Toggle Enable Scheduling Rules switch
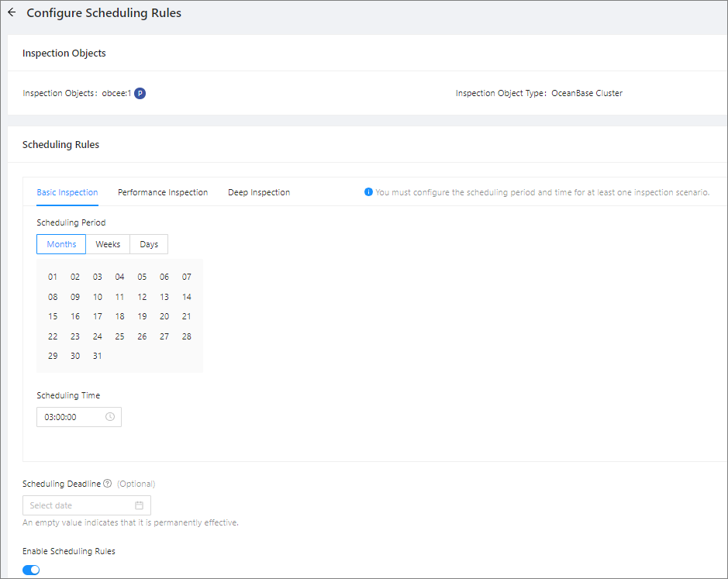 [x=31, y=570]
